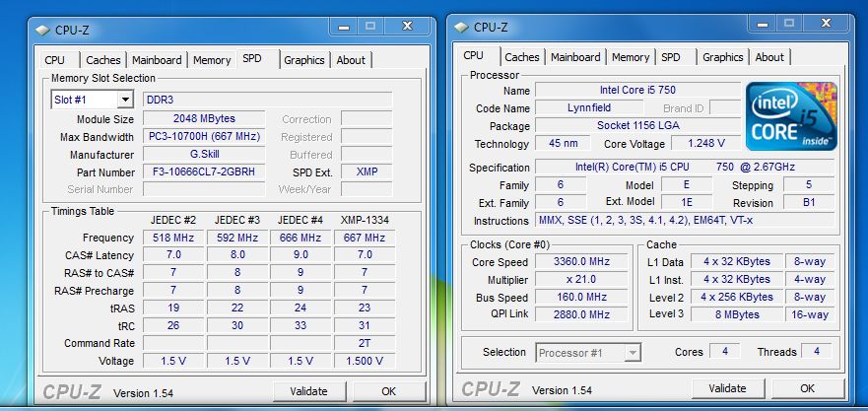Click the CPU-Z title bar icon in right window
This screenshot has height=411, width=868.
[461, 28]
